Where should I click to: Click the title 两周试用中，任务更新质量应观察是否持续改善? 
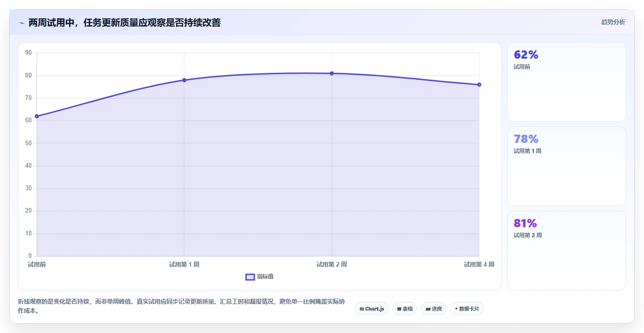tap(124, 23)
